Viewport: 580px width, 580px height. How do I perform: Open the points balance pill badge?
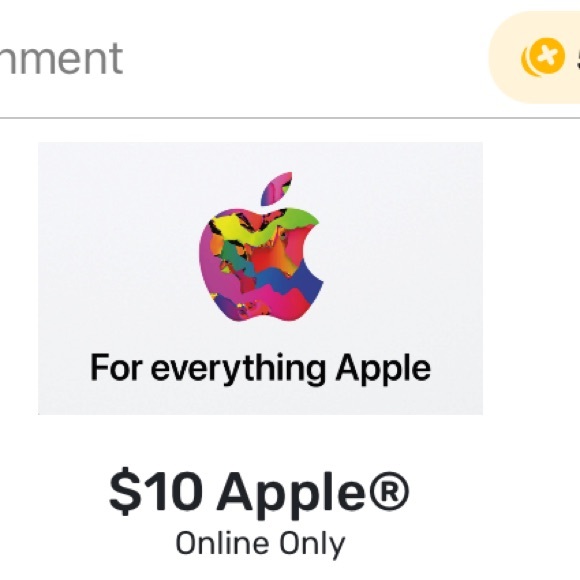535,57
